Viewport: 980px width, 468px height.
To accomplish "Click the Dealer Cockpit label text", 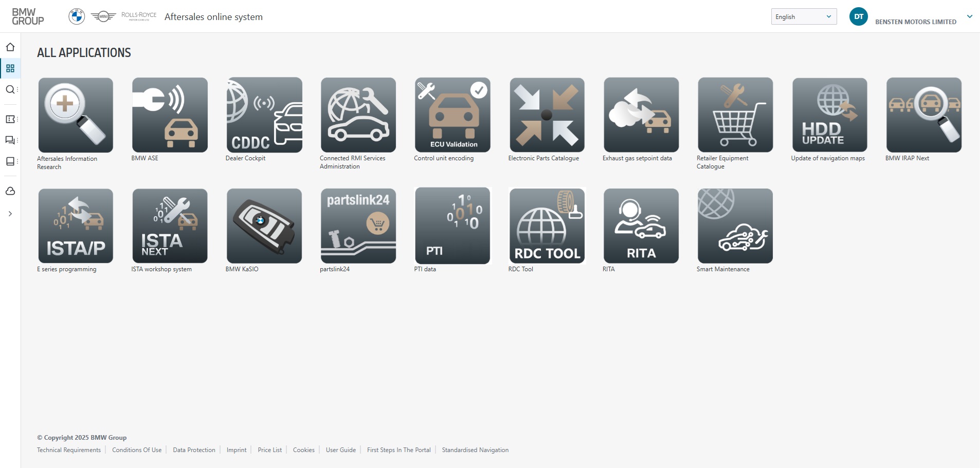I will pyautogui.click(x=245, y=158).
